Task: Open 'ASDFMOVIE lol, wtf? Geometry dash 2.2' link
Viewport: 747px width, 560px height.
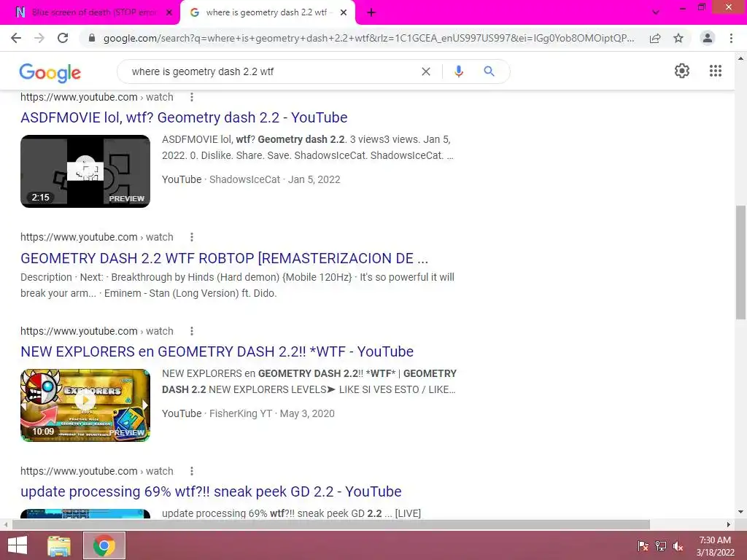Action: [184, 117]
